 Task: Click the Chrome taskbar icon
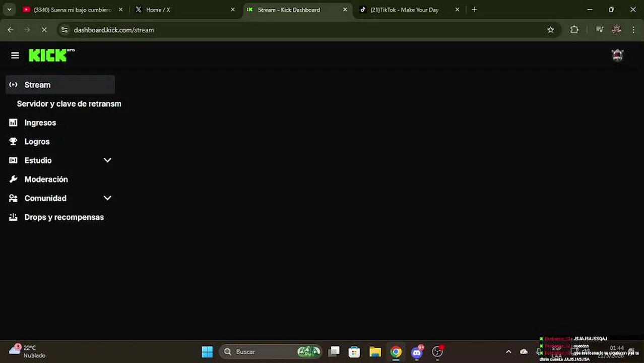click(396, 352)
